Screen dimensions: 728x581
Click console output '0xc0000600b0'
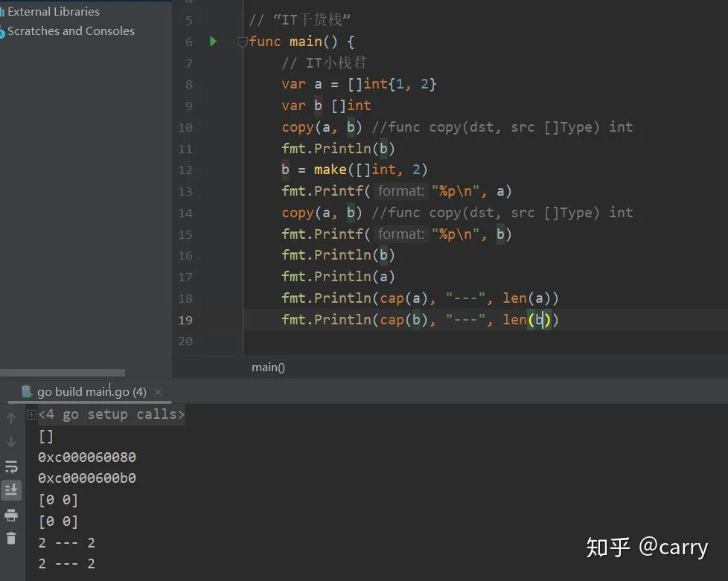[87, 478]
